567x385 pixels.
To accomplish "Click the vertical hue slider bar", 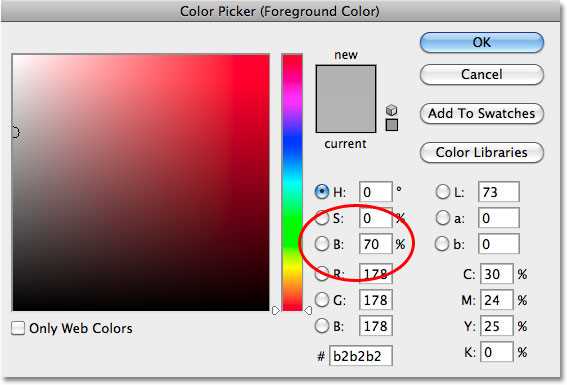I will click(292, 182).
